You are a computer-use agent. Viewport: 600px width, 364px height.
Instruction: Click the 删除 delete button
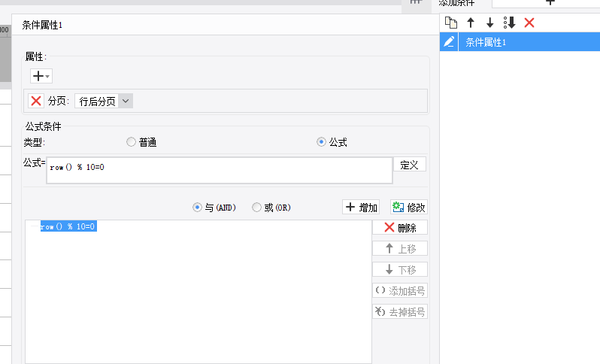(x=399, y=227)
